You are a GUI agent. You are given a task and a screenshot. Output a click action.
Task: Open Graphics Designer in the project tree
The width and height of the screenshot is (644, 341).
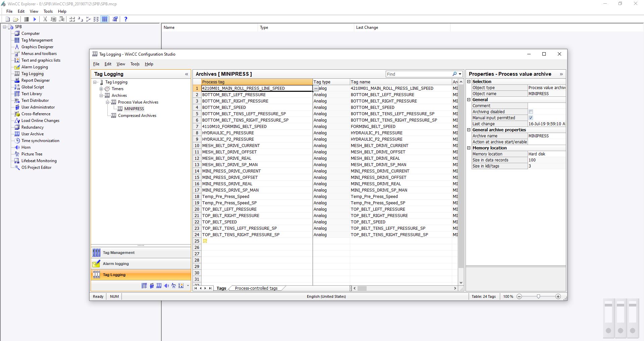coord(37,47)
